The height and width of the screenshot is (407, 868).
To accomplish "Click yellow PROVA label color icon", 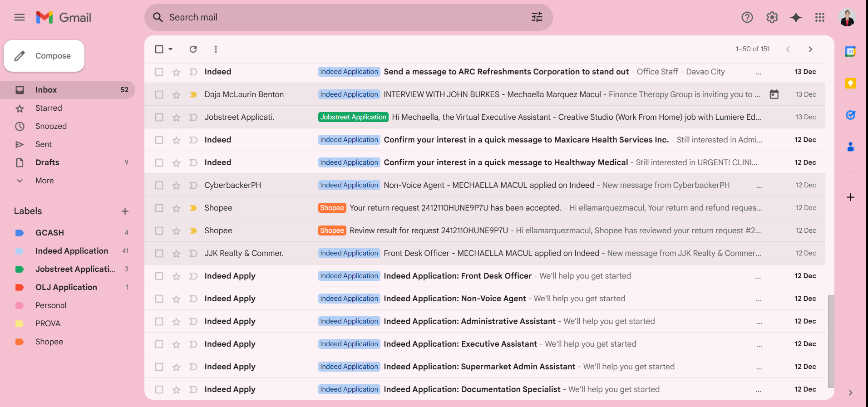I will 20,324.
